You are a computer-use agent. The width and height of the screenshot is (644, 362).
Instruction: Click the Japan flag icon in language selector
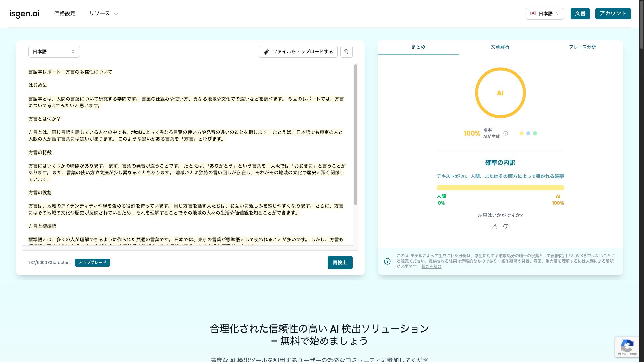tap(533, 14)
